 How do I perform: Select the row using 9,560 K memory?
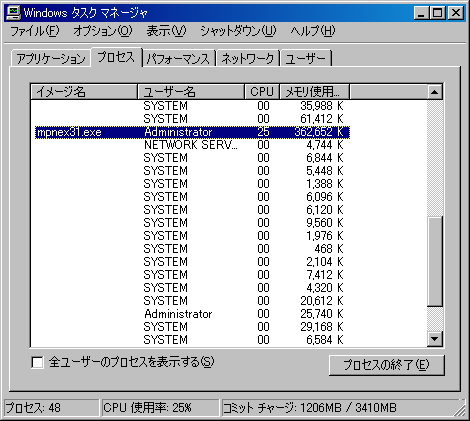(192, 223)
